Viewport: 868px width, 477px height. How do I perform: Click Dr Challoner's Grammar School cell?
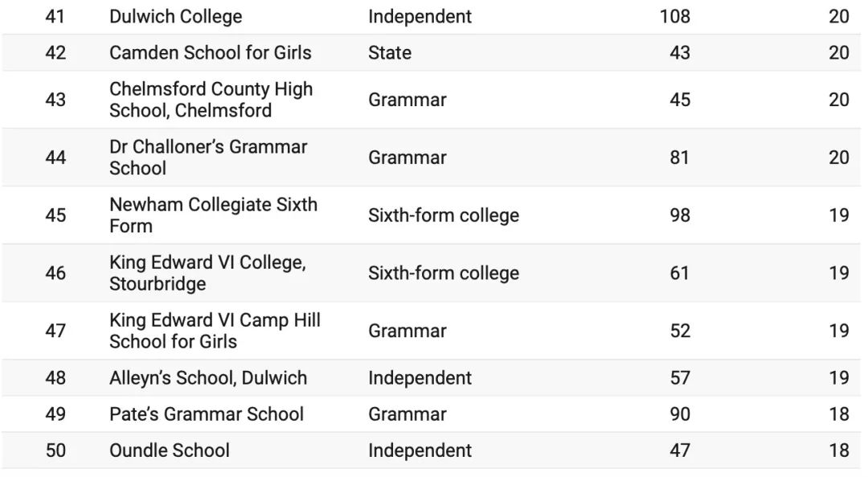click(208, 158)
